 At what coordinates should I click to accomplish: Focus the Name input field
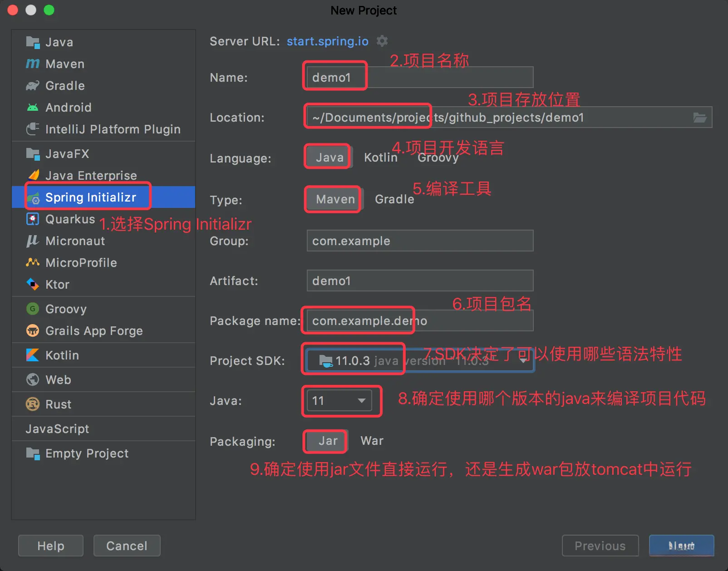pos(420,78)
